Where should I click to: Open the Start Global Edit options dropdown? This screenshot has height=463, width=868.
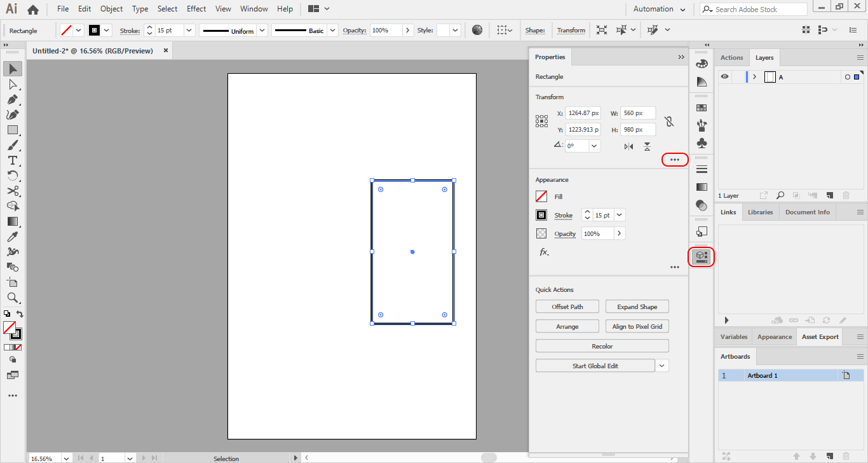click(662, 366)
